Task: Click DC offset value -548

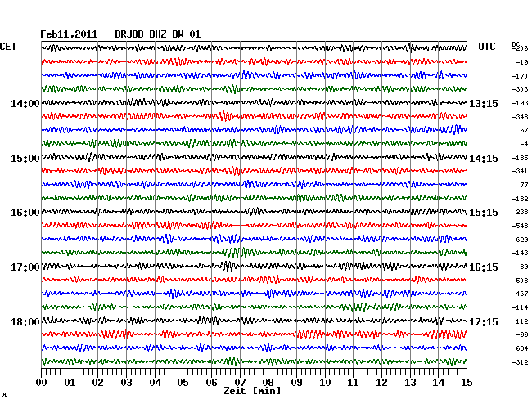Action: (520, 226)
